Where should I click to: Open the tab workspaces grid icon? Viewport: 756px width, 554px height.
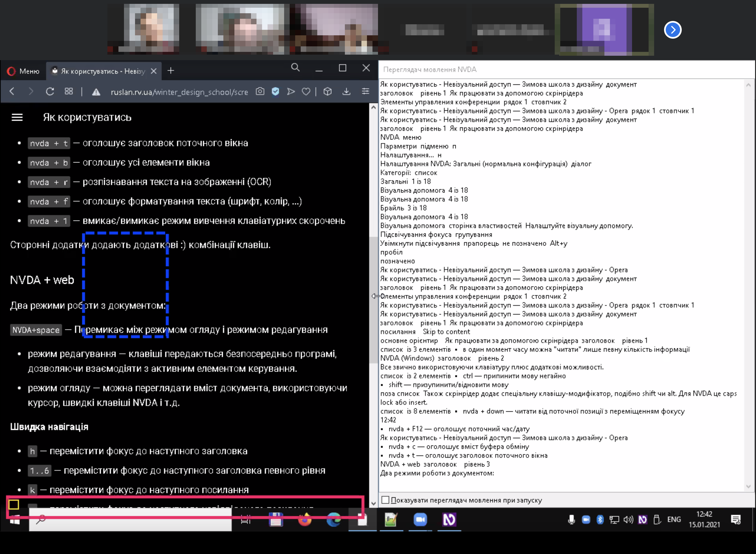tap(68, 91)
